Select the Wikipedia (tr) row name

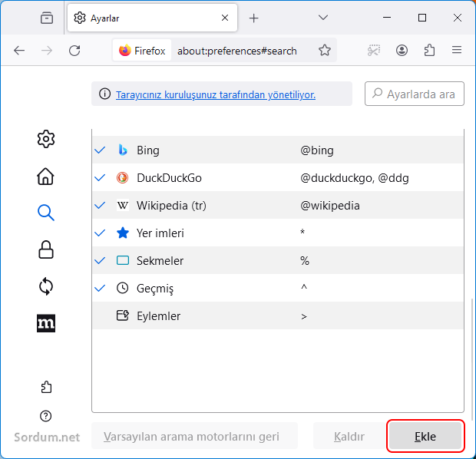(x=171, y=206)
